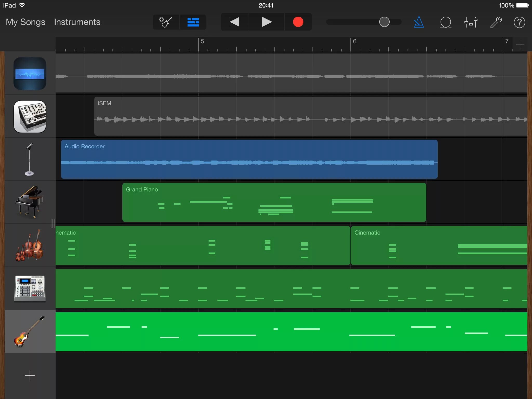Adjust the master volume slider knob
This screenshot has width=532, height=399.
pyautogui.click(x=384, y=22)
